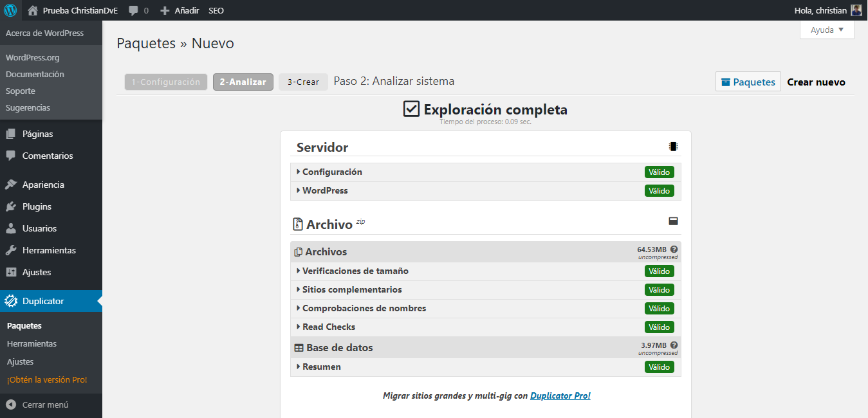Open ¡Obtén la versión Pro! link
Viewport: 868px width, 418px height.
click(47, 380)
